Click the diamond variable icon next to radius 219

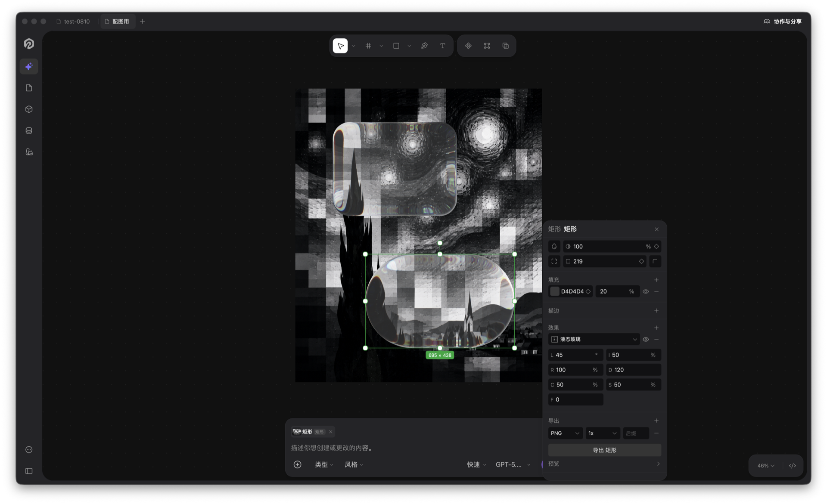[641, 261]
